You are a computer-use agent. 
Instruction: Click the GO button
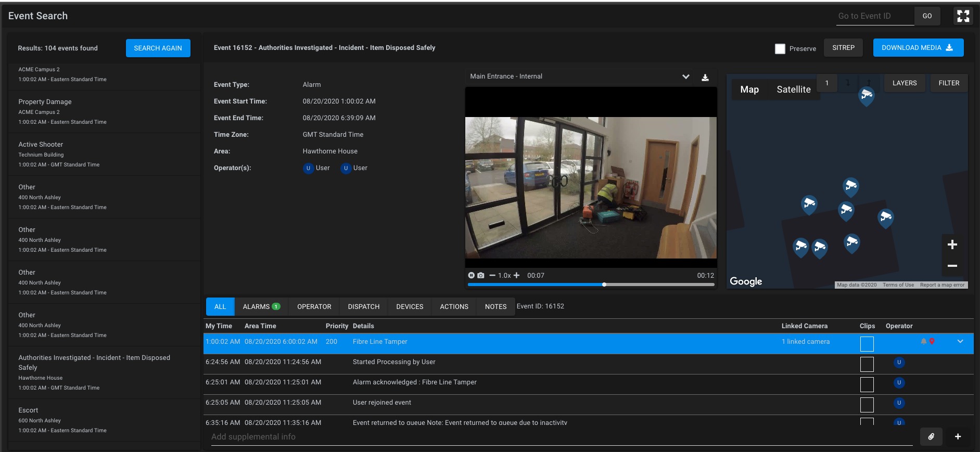(x=927, y=16)
